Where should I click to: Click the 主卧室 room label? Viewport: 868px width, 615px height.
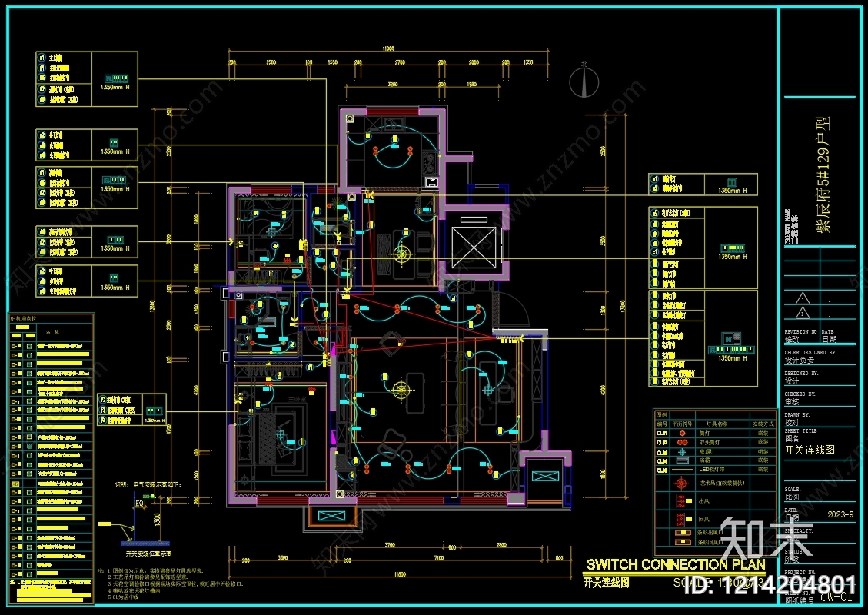click(x=296, y=399)
